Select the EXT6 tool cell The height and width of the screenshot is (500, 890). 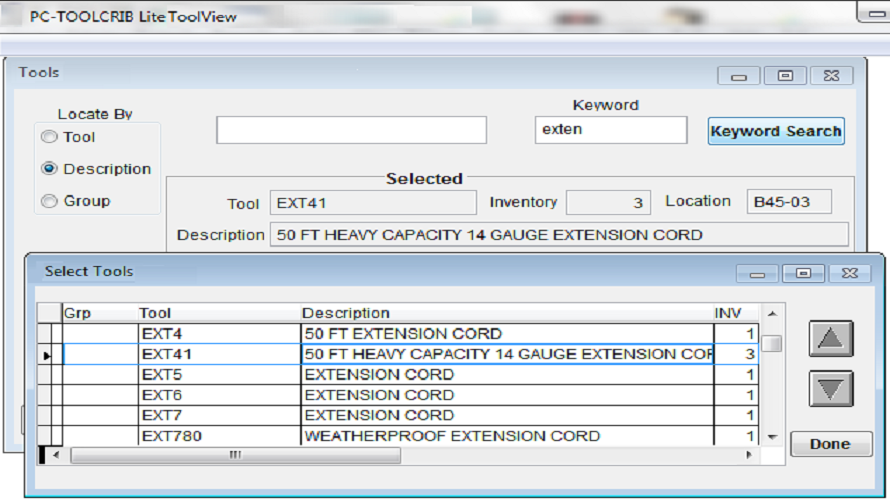click(x=219, y=395)
